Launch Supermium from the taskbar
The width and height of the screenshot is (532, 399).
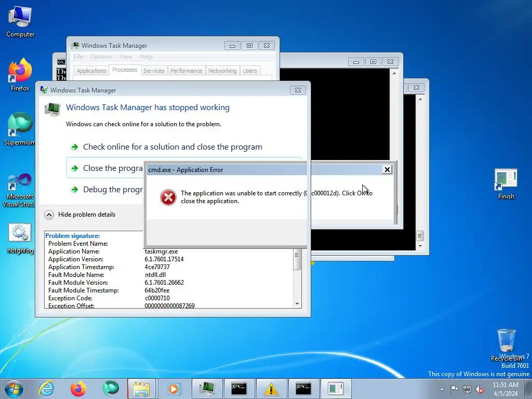pyautogui.click(x=110, y=389)
